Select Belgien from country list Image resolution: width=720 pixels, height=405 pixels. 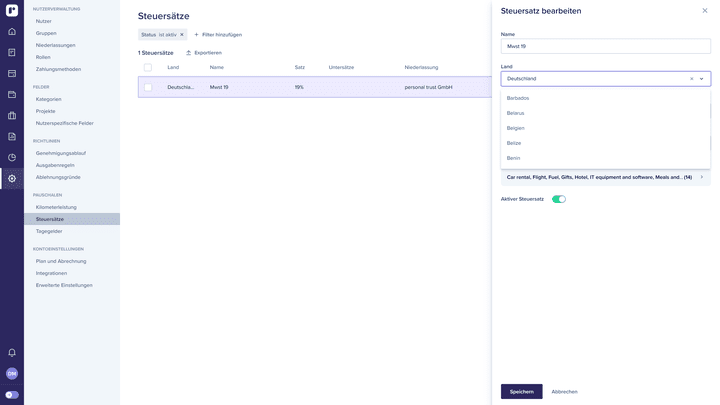click(516, 128)
